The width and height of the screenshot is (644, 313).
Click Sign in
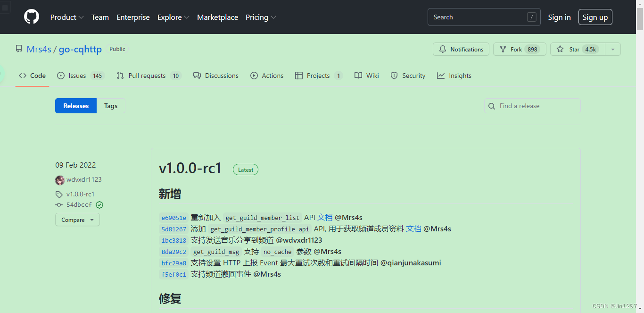(x=559, y=17)
